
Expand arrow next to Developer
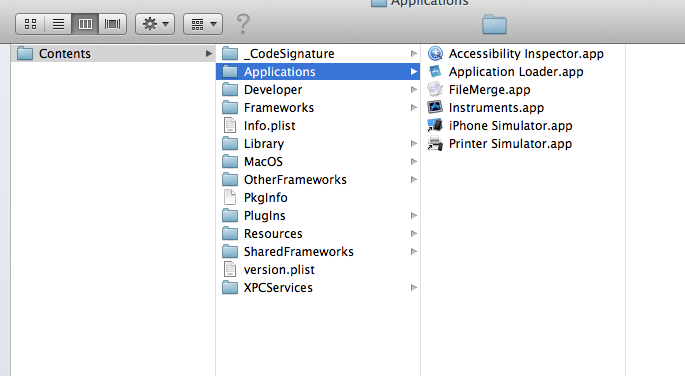pos(414,90)
